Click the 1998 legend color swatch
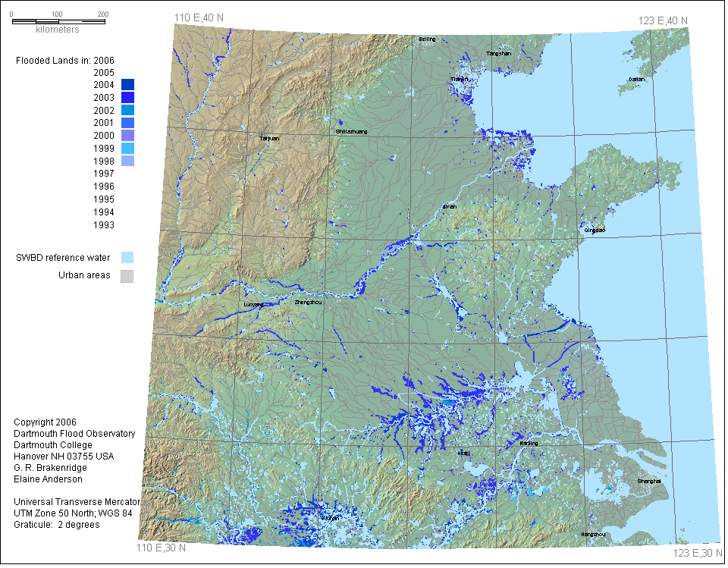The width and height of the screenshot is (728, 568). click(127, 162)
